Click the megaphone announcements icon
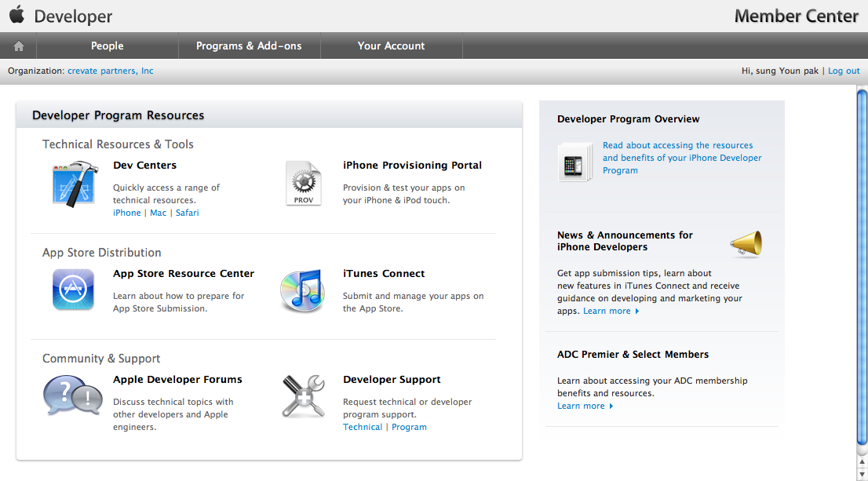868x481 pixels. coord(746,244)
